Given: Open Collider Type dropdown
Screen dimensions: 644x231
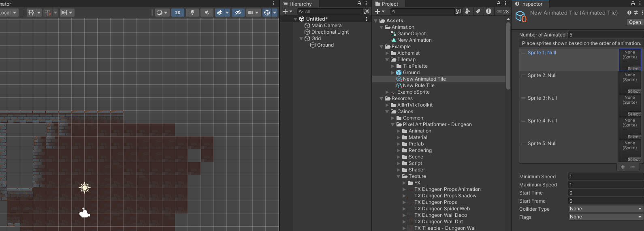Looking at the screenshot, I should pyautogui.click(x=606, y=209).
